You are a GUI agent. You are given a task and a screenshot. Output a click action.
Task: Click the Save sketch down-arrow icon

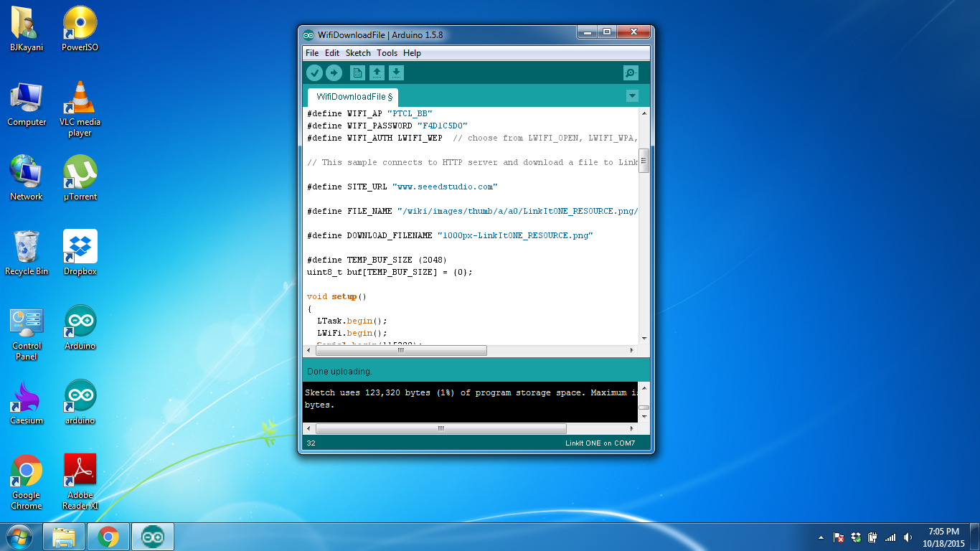396,72
